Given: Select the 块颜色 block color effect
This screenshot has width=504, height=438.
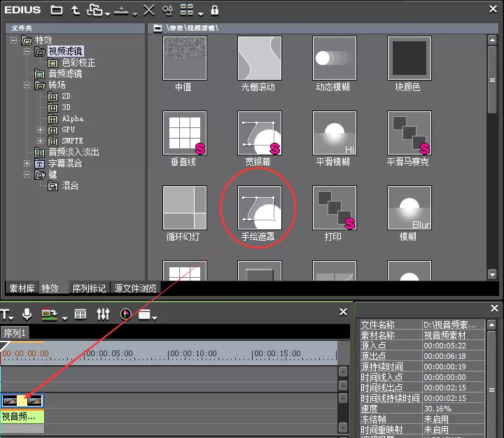Looking at the screenshot, I should [x=409, y=58].
